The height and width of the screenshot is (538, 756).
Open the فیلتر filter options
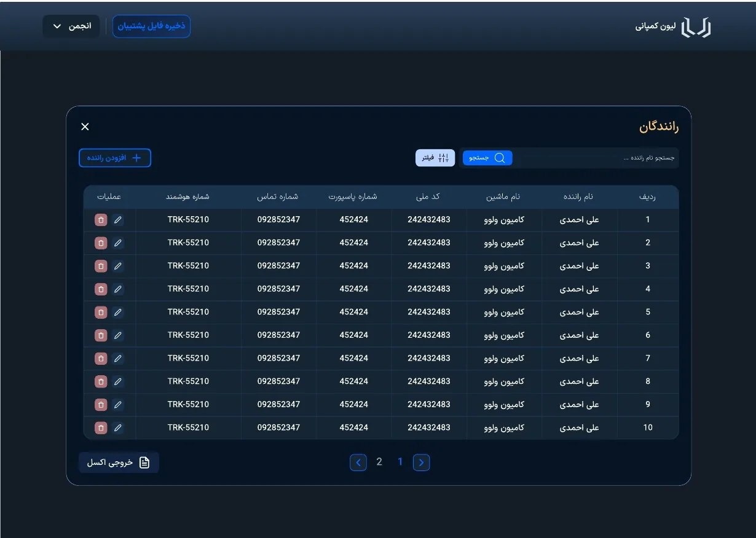pos(435,158)
